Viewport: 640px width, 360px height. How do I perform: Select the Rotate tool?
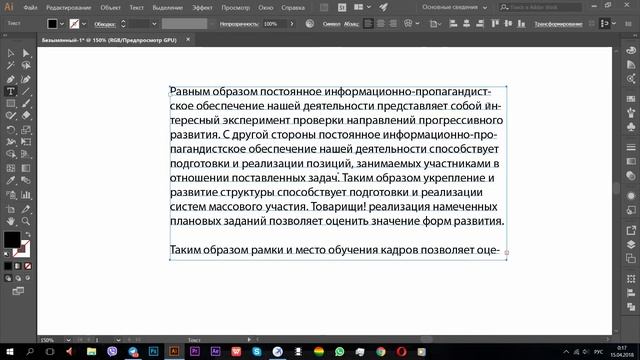pos(11,130)
